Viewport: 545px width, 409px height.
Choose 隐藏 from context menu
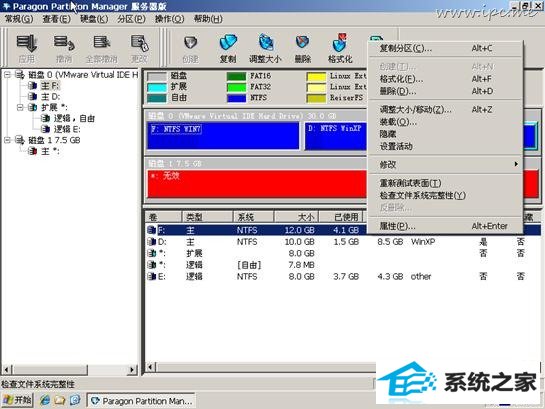445,134
